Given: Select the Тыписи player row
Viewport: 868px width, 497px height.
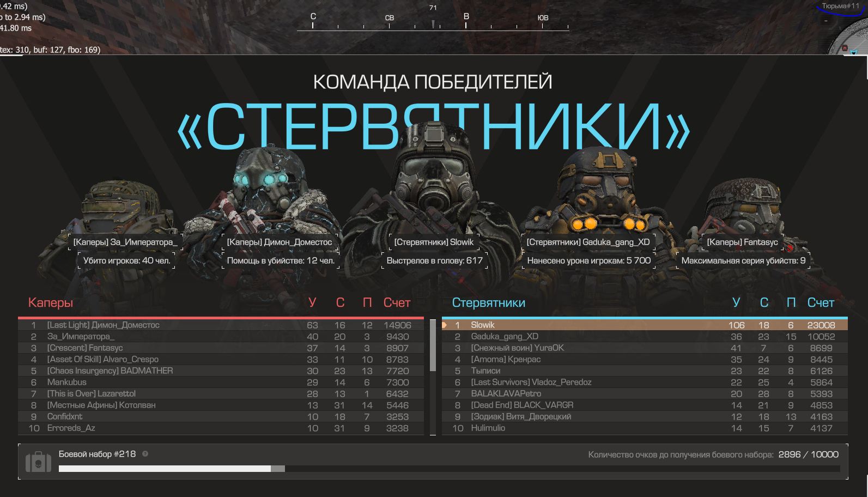Looking at the screenshot, I should coord(645,371).
